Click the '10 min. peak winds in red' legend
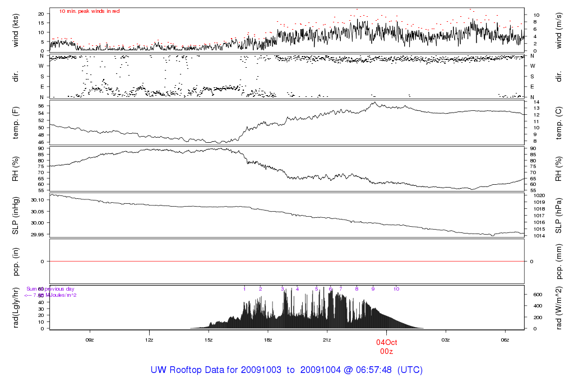574x392 pixels. click(x=89, y=11)
